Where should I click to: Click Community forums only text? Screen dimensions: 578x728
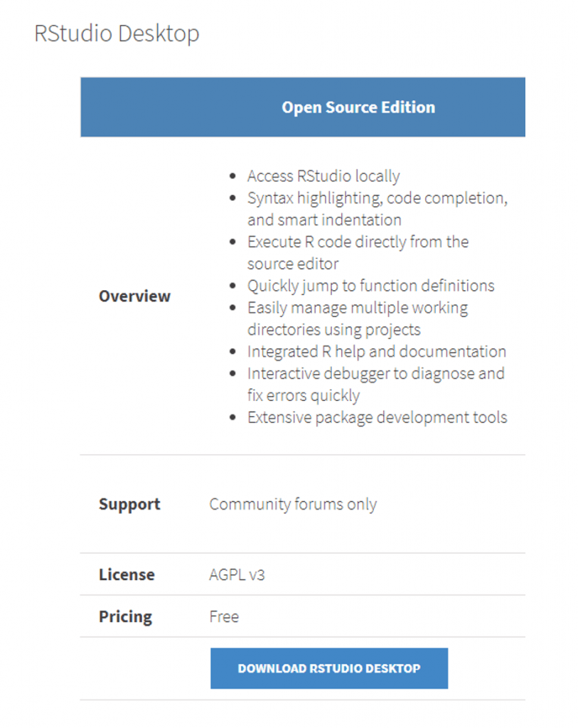coord(292,503)
